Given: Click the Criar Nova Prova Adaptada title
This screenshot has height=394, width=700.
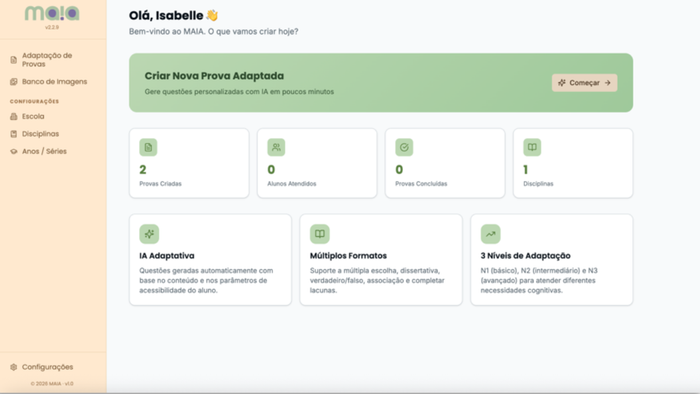Looking at the screenshot, I should pyautogui.click(x=214, y=76).
